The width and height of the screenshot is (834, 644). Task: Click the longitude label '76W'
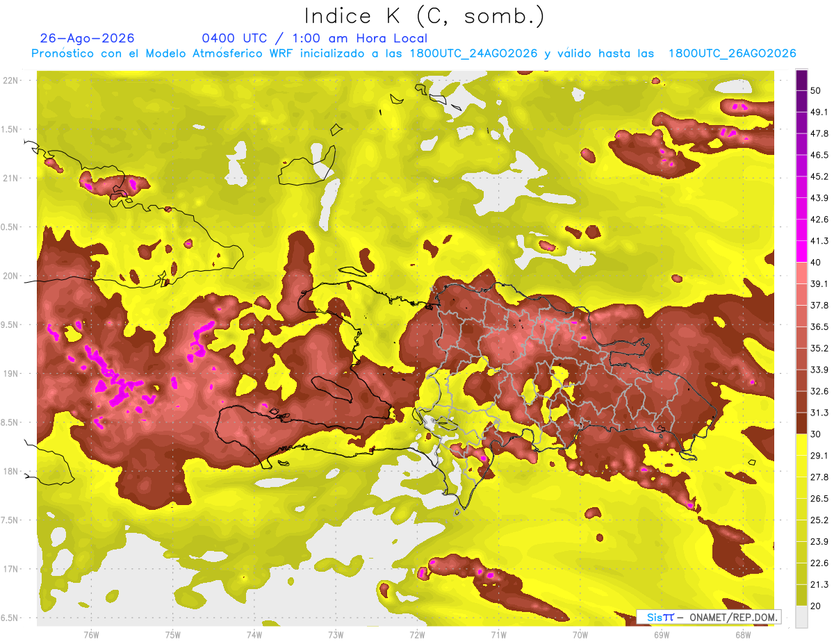click(91, 634)
